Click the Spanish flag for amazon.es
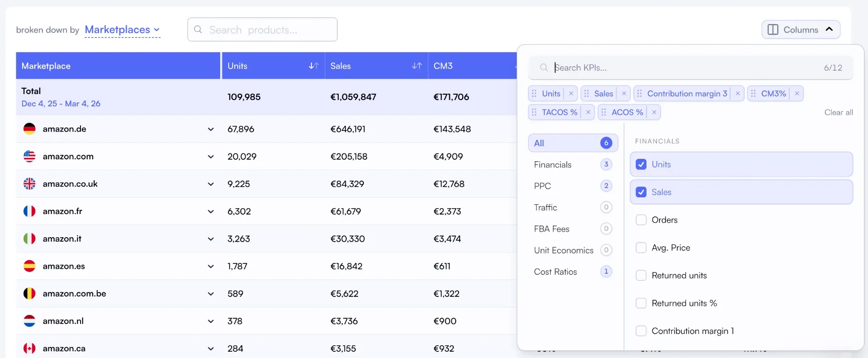 [29, 266]
